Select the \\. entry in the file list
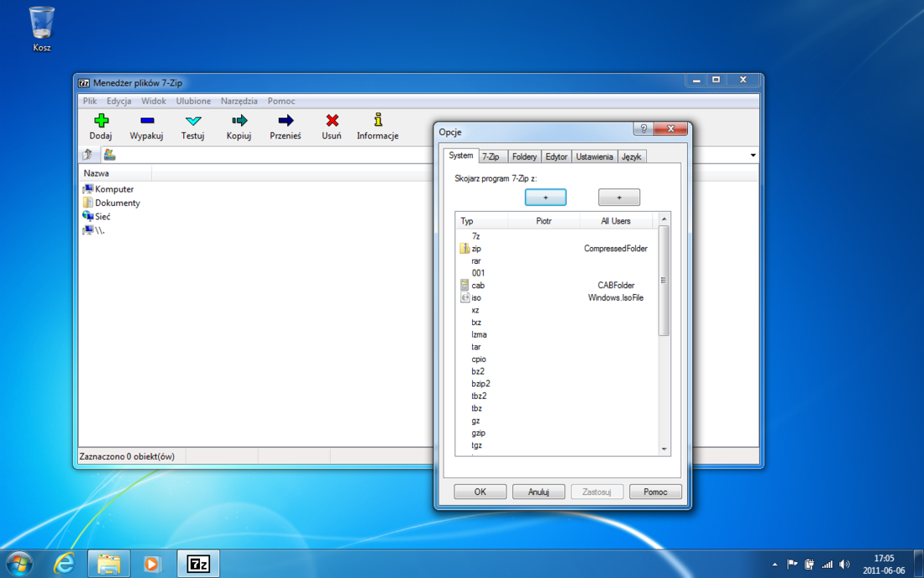This screenshot has height=578, width=924. [94, 230]
